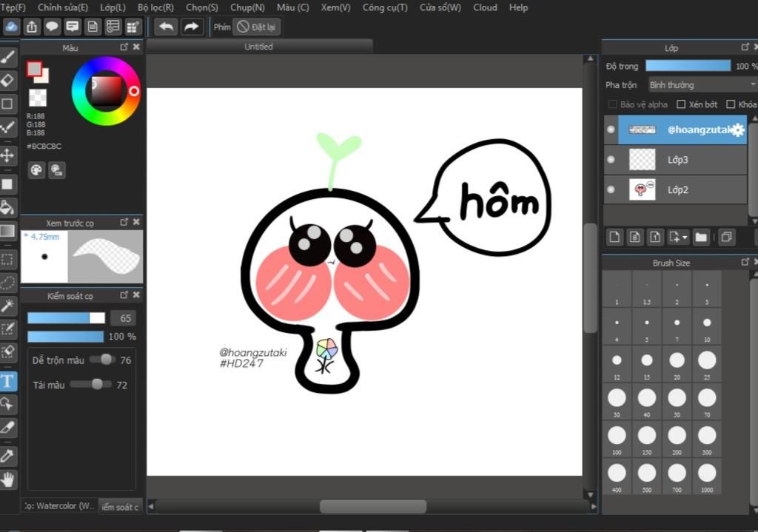Screen dimensions: 758x532
Task: Select the Eyedropper tool
Action: [x=8, y=455]
